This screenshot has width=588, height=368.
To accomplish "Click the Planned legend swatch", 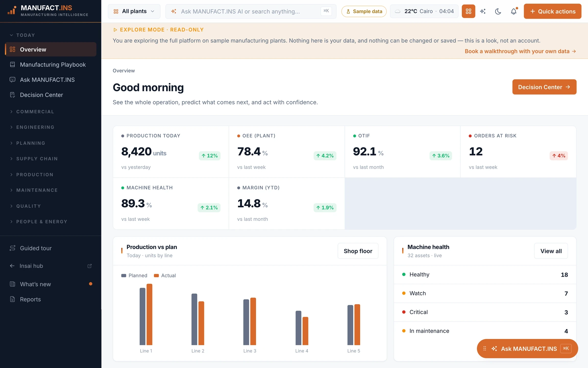I will point(123,275).
